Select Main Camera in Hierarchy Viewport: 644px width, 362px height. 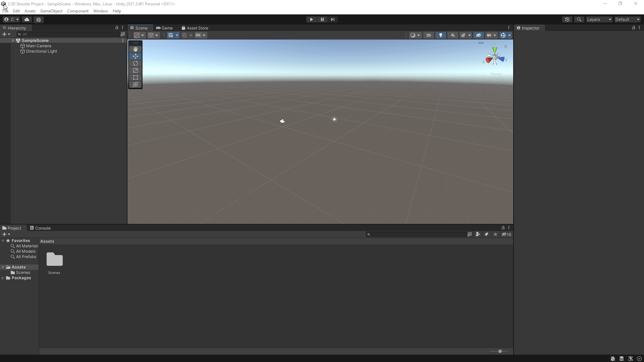click(39, 46)
